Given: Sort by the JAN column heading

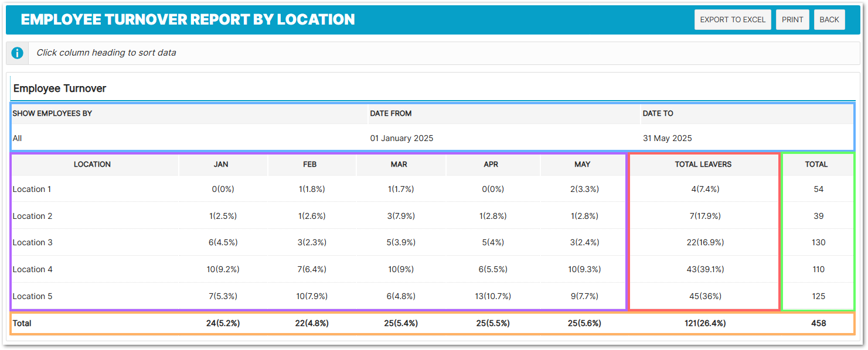Looking at the screenshot, I should (x=221, y=164).
